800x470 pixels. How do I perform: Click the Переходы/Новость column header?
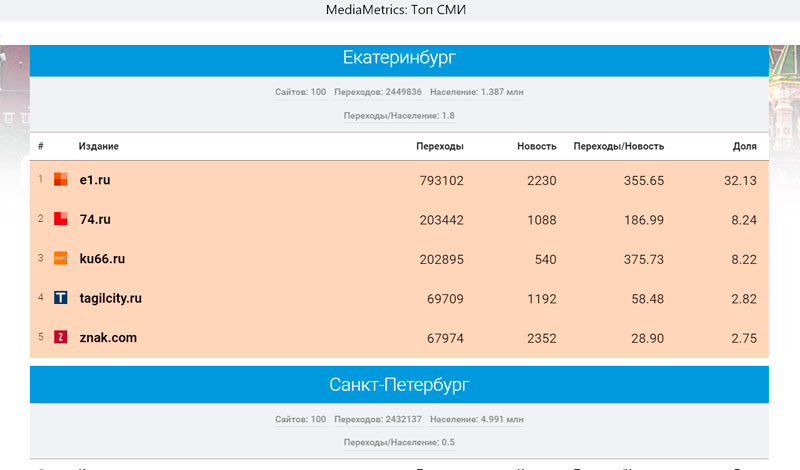click(x=619, y=146)
